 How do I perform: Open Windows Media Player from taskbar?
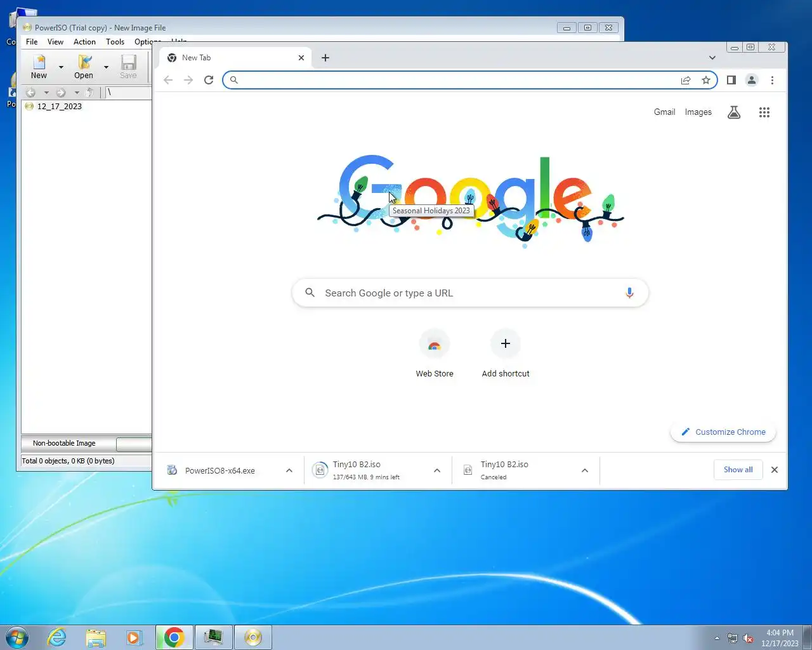click(x=134, y=637)
